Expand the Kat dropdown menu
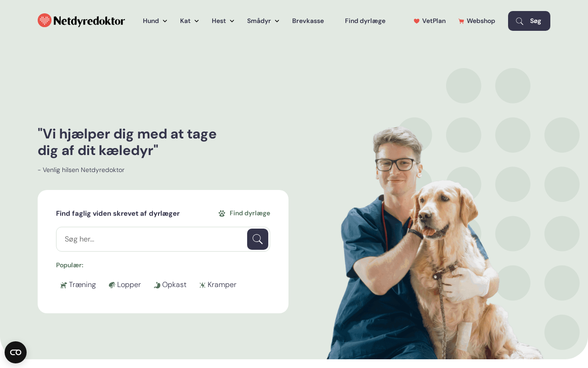This screenshot has width=588, height=368. point(189,21)
